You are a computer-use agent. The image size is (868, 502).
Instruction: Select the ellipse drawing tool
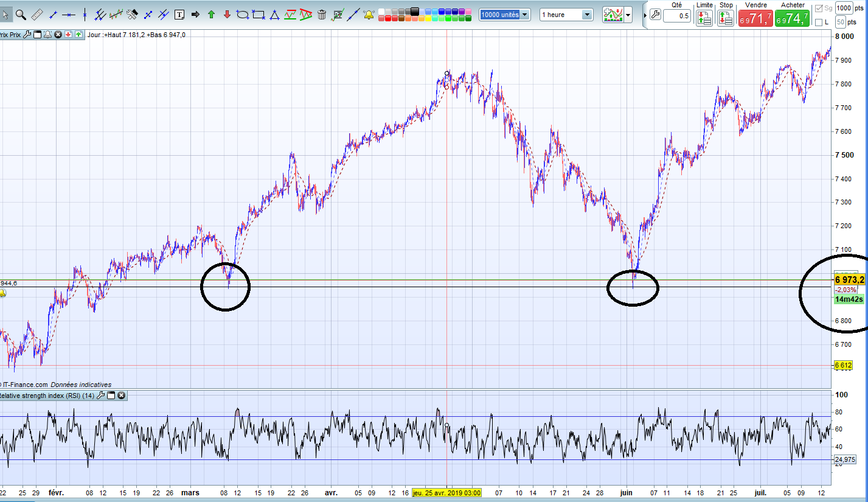point(243,15)
